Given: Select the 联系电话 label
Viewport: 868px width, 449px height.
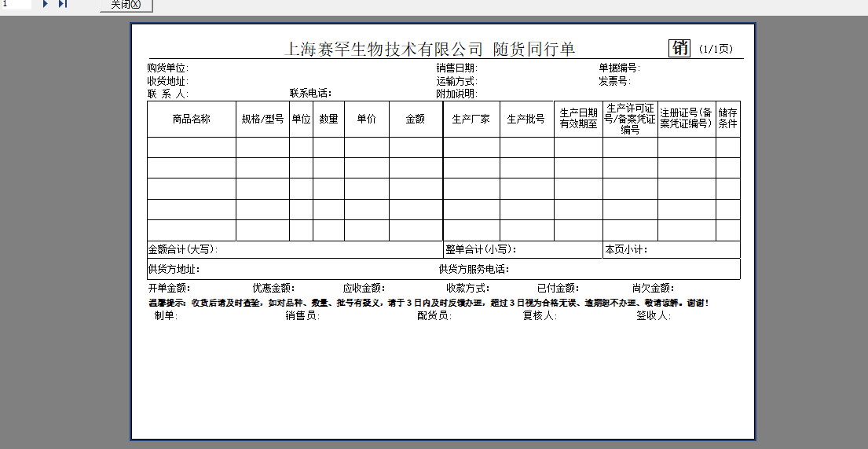Looking at the screenshot, I should [x=310, y=93].
